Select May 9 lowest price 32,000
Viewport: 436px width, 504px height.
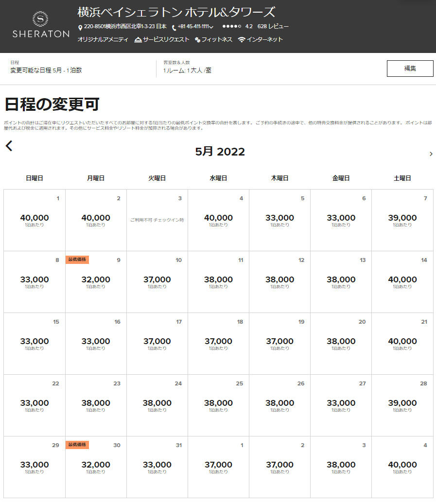pos(96,281)
